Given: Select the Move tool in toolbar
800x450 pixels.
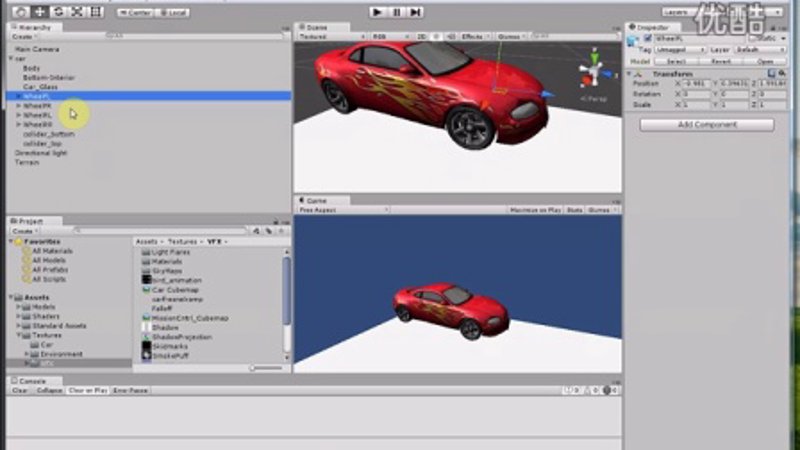Looking at the screenshot, I should click(x=40, y=12).
